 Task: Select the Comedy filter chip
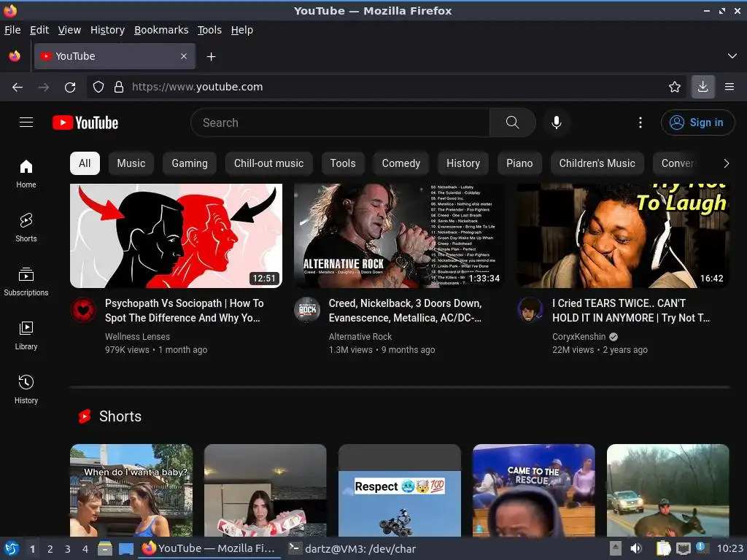point(401,163)
